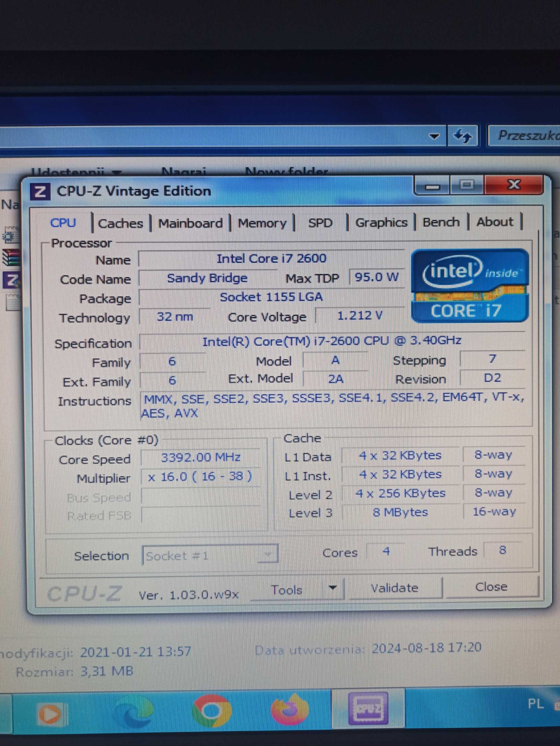Click the CPU-Z logo icon in title bar
Viewport: 560px width, 746px height.
[x=40, y=192]
